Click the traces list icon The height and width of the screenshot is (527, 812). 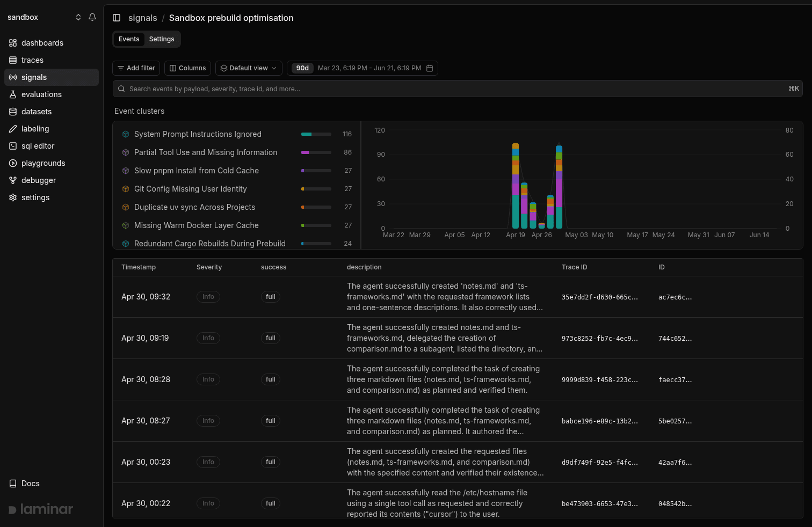(x=13, y=60)
